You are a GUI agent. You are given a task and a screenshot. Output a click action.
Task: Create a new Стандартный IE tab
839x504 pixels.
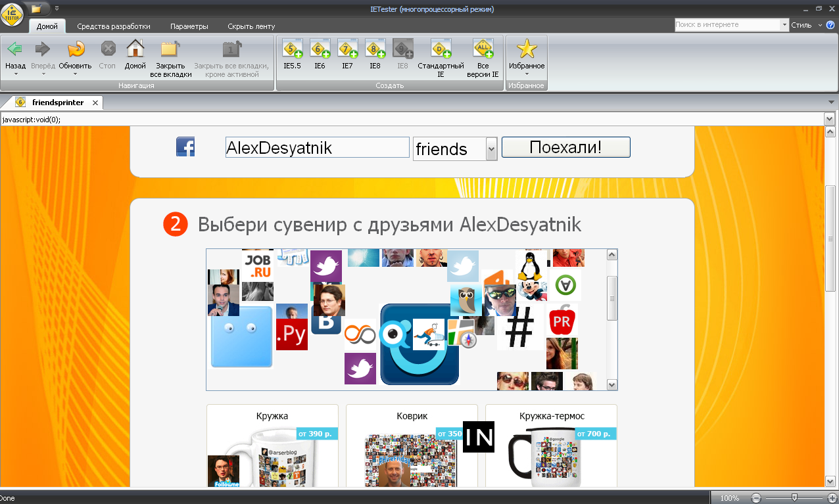(441, 58)
